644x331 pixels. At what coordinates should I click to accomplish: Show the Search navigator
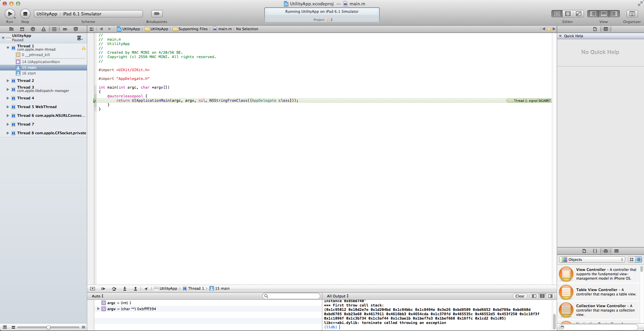(33, 29)
